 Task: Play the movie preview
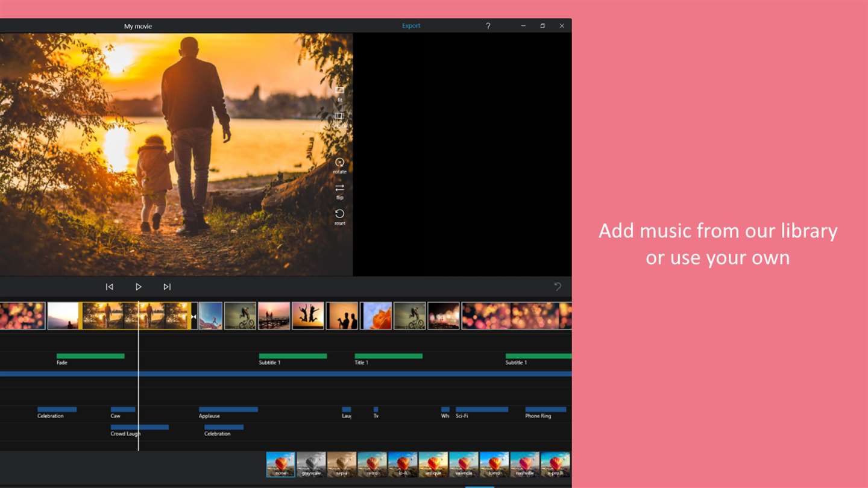[x=138, y=287]
